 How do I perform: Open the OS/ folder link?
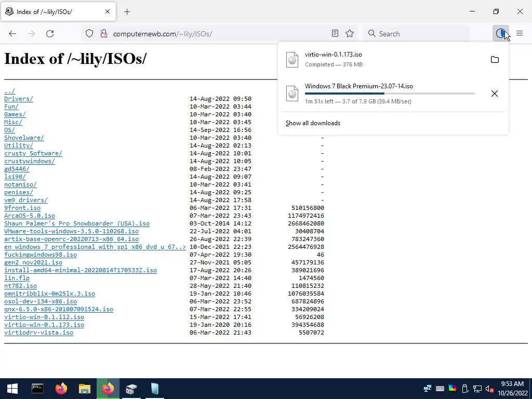(x=9, y=130)
